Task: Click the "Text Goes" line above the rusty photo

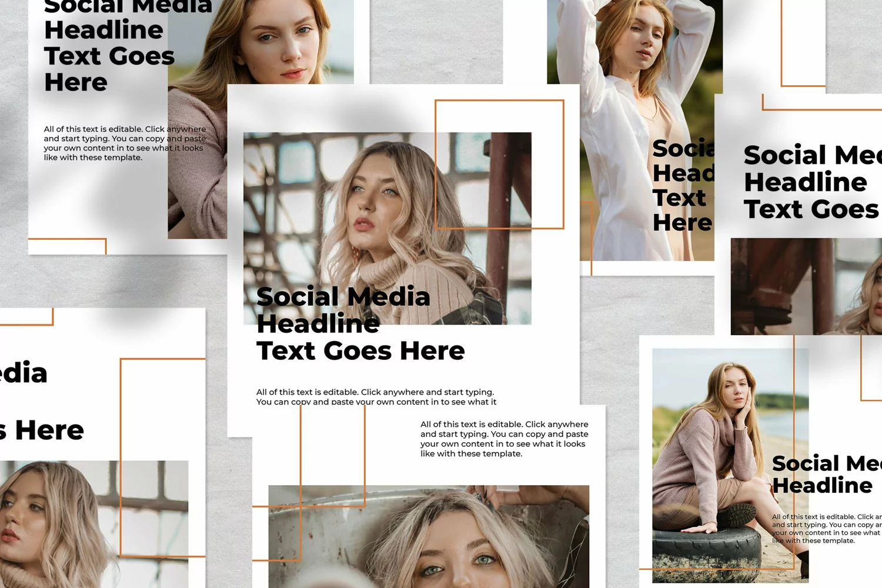Action: tap(811, 209)
